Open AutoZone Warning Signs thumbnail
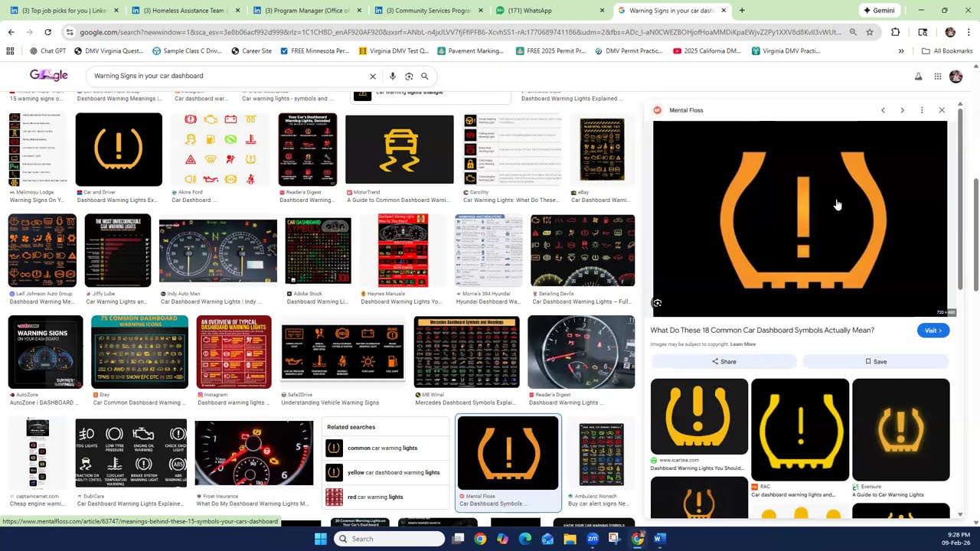 [x=45, y=352]
